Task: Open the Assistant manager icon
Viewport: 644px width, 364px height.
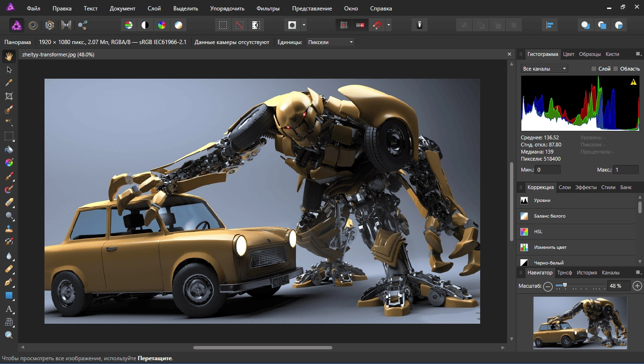Action: (x=419, y=25)
